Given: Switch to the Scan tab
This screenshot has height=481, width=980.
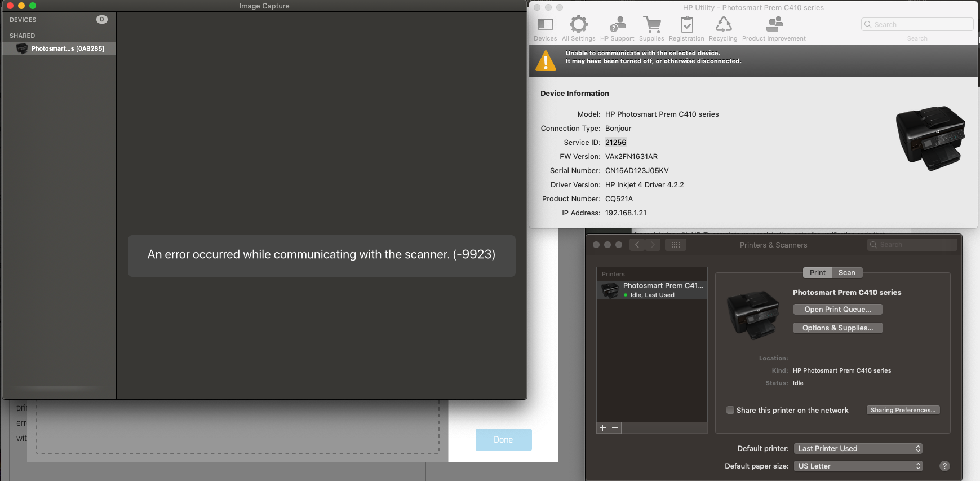Looking at the screenshot, I should coord(846,272).
